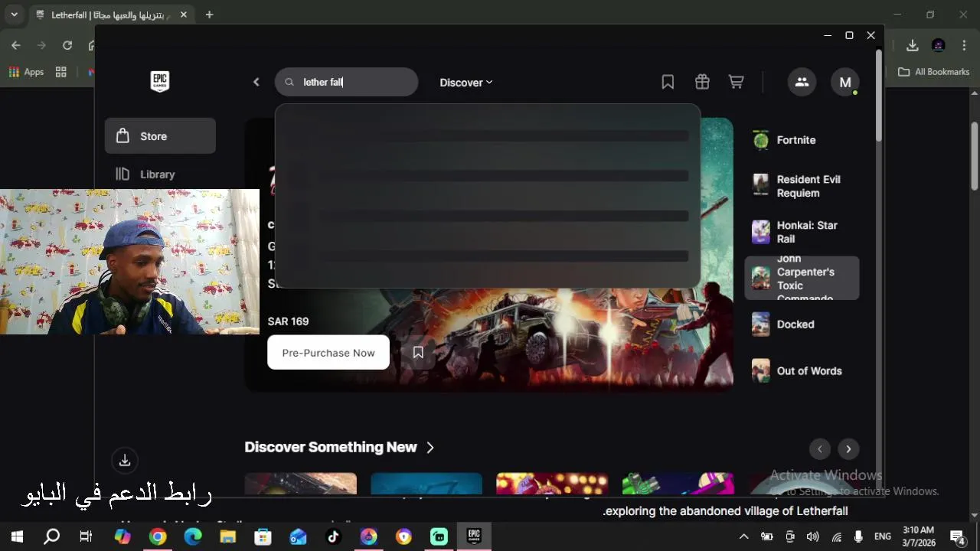
Task: Open Windows search on the taskbar
Action: [x=51, y=536]
